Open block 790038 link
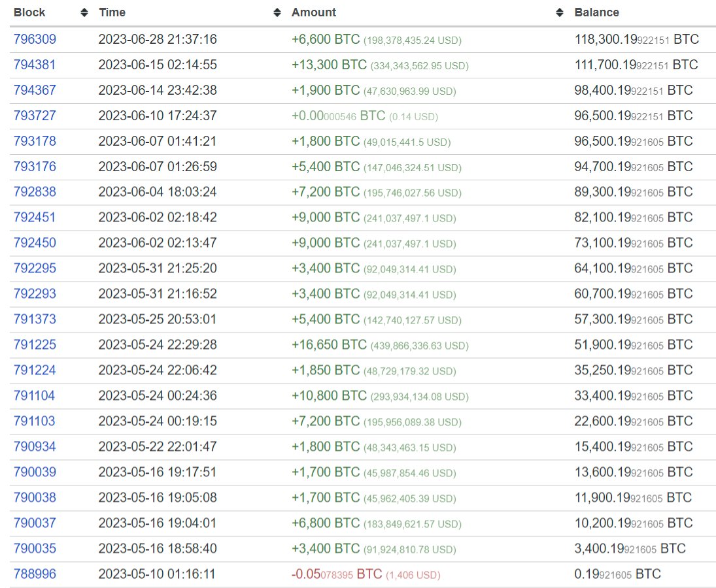The width and height of the screenshot is (716, 588). tap(35, 498)
